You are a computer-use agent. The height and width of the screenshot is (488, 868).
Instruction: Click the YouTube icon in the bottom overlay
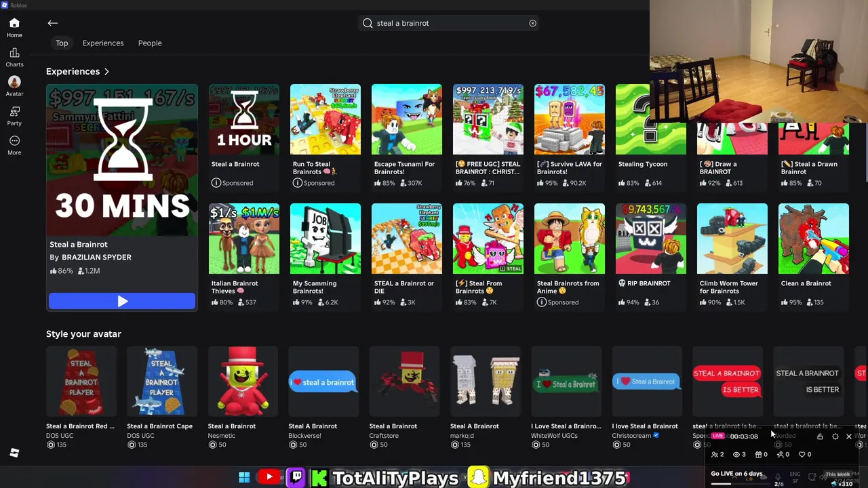[x=269, y=477]
